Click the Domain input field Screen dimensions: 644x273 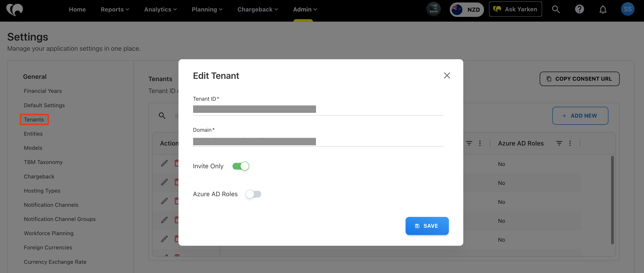318,141
